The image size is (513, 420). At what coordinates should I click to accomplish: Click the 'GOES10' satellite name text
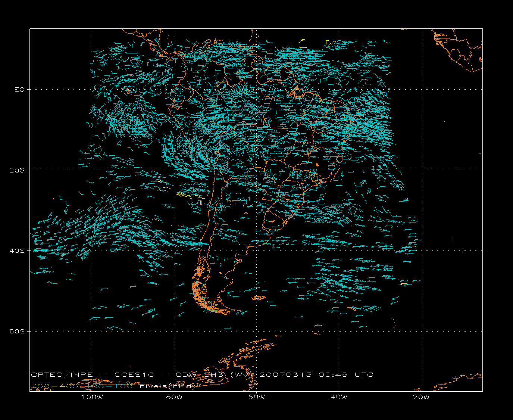134,375
